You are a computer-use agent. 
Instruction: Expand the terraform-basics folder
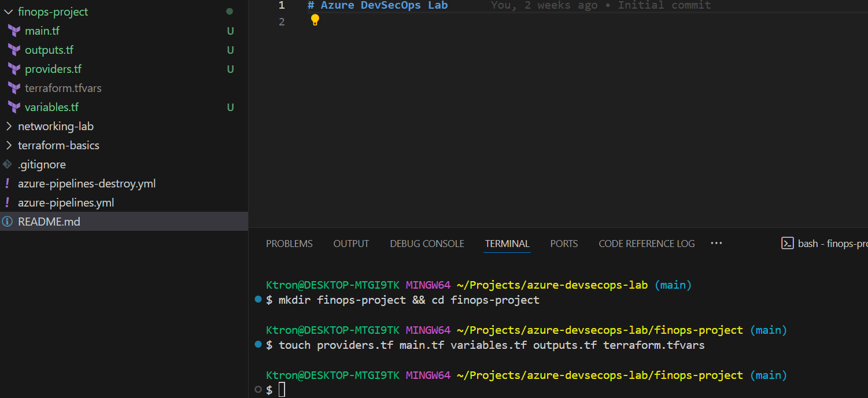tap(9, 146)
